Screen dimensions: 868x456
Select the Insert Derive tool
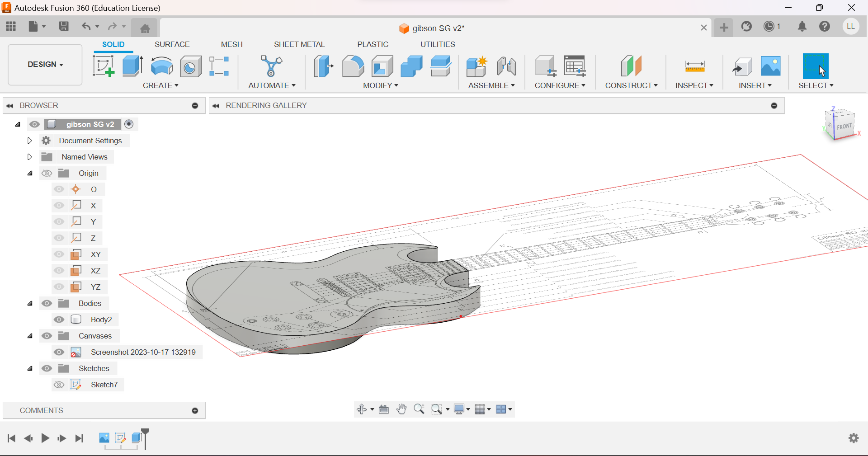pos(742,66)
